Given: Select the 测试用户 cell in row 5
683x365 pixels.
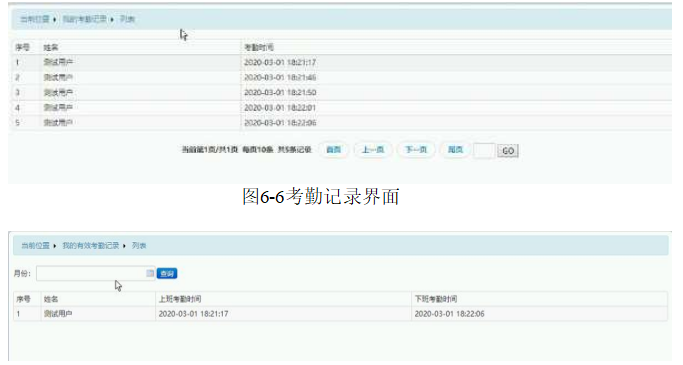Looking at the screenshot, I should [x=58, y=123].
